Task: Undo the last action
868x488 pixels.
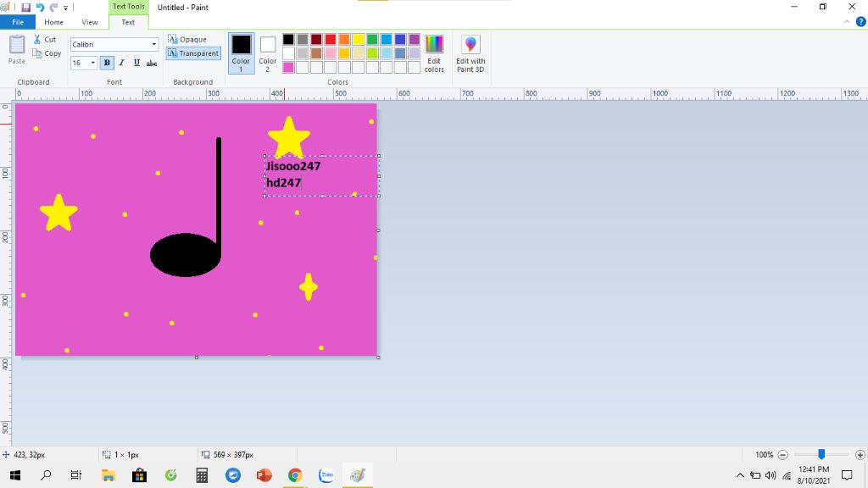Action: point(40,7)
